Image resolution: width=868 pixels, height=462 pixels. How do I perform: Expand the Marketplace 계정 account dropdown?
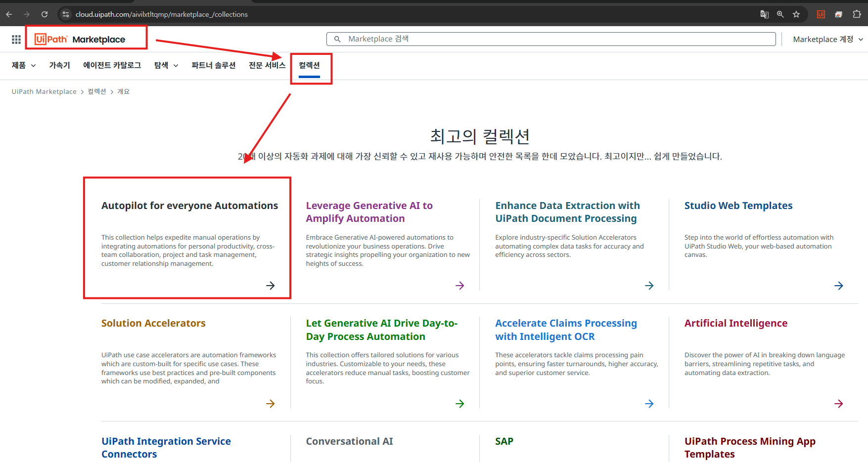click(x=828, y=39)
